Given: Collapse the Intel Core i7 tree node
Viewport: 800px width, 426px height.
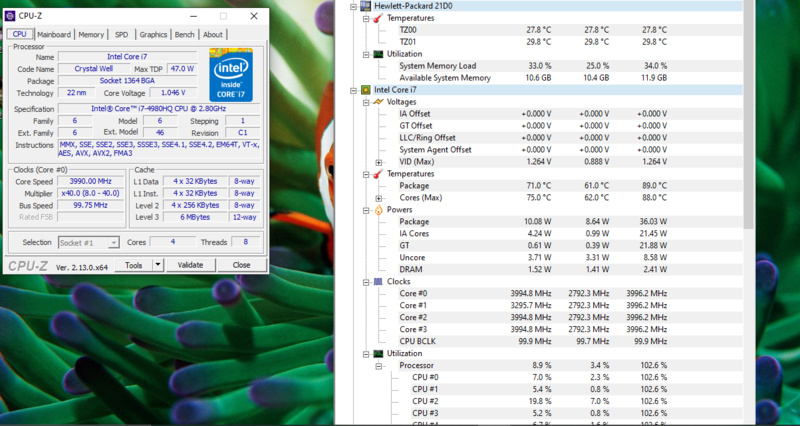Looking at the screenshot, I should (353, 90).
